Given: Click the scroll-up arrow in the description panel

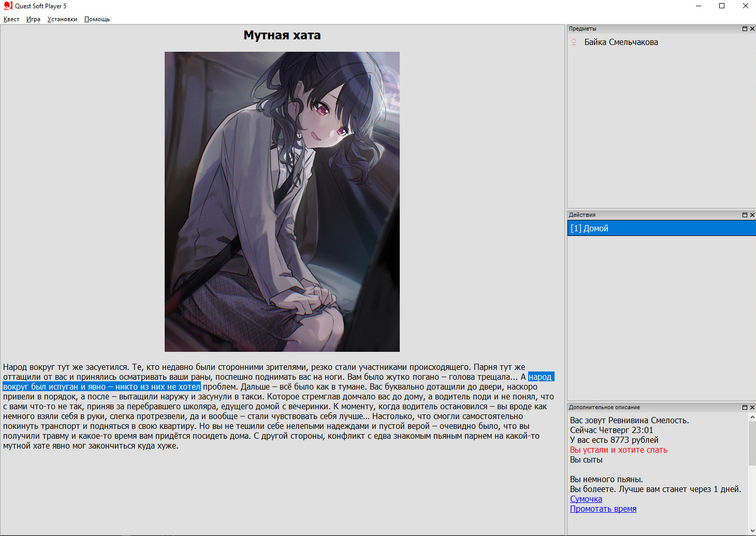Looking at the screenshot, I should [x=752, y=417].
